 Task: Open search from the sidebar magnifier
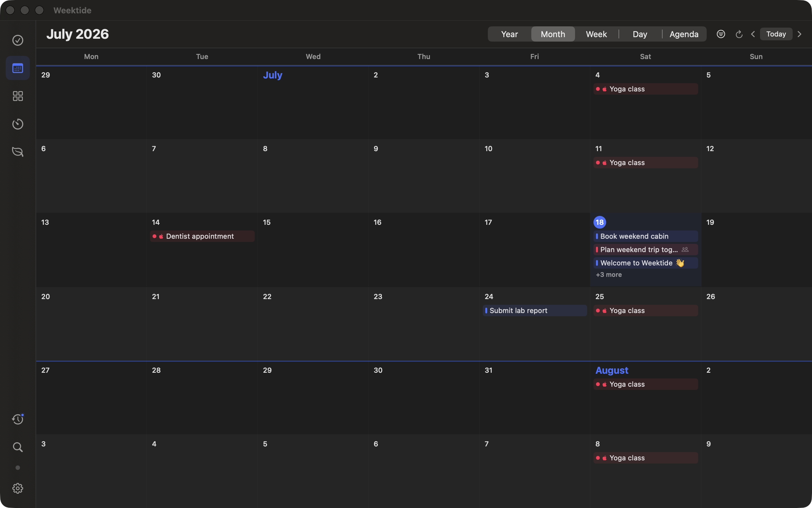point(18,447)
